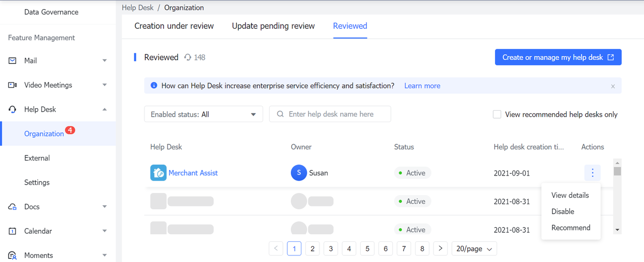This screenshot has height=262, width=644.
Task: Open Merchant Assist three-dot actions menu
Action: (x=592, y=173)
